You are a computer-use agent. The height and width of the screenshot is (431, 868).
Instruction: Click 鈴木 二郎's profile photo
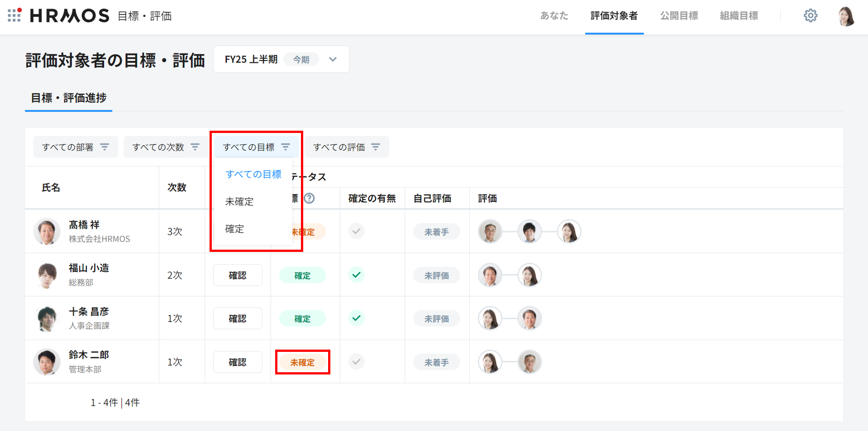(47, 362)
